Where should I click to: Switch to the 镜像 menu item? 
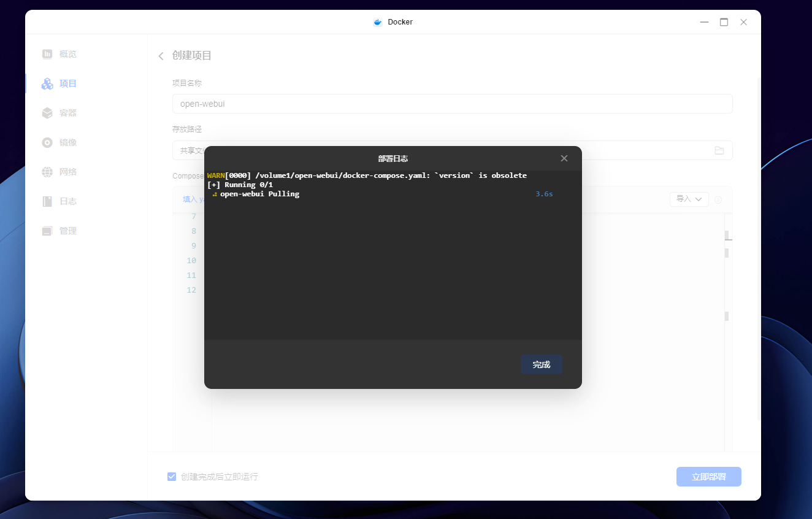(68, 142)
